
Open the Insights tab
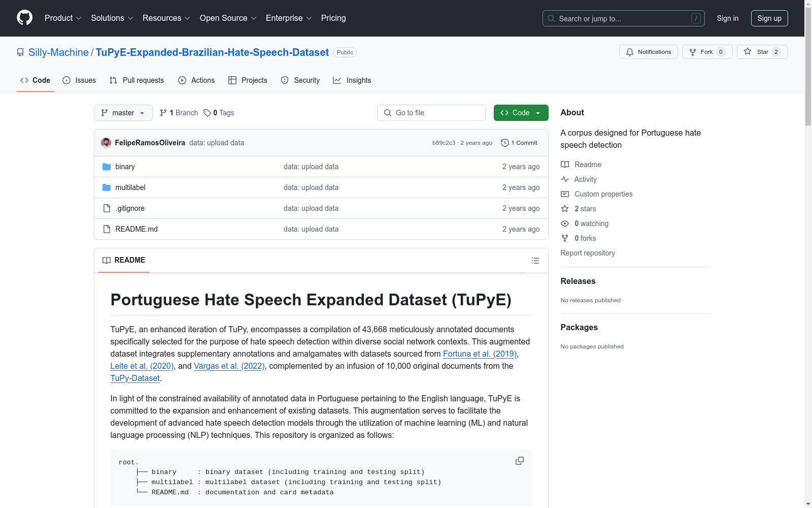352,80
